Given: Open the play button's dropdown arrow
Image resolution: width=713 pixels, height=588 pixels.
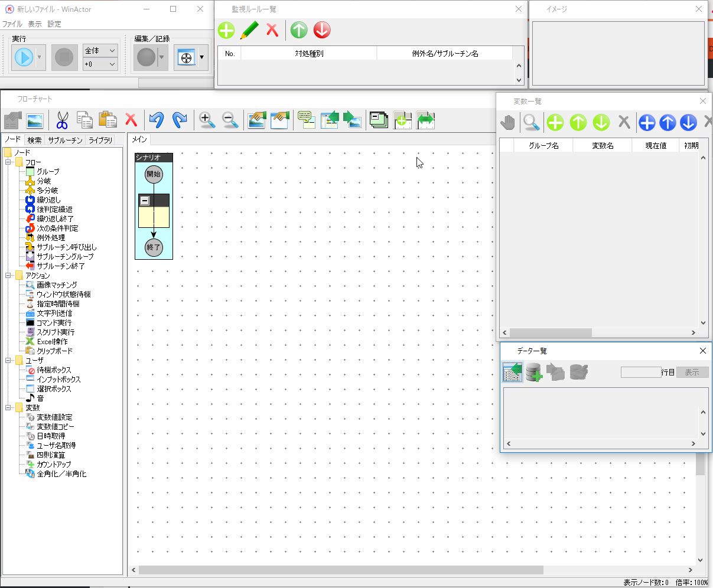Looking at the screenshot, I should (x=40, y=58).
